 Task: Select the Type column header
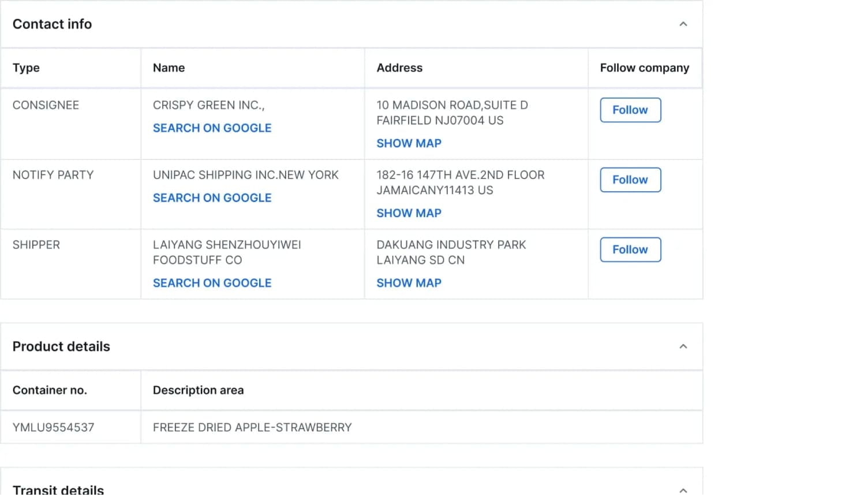(x=26, y=68)
